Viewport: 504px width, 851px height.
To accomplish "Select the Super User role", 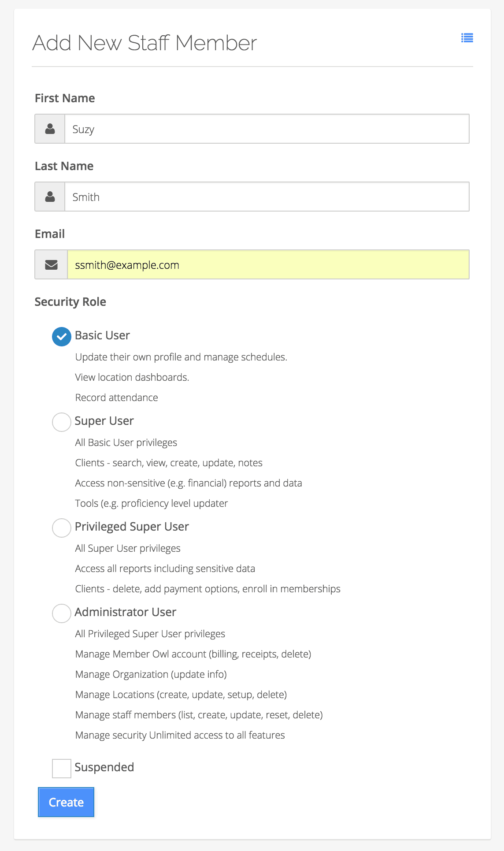I will (62, 422).
